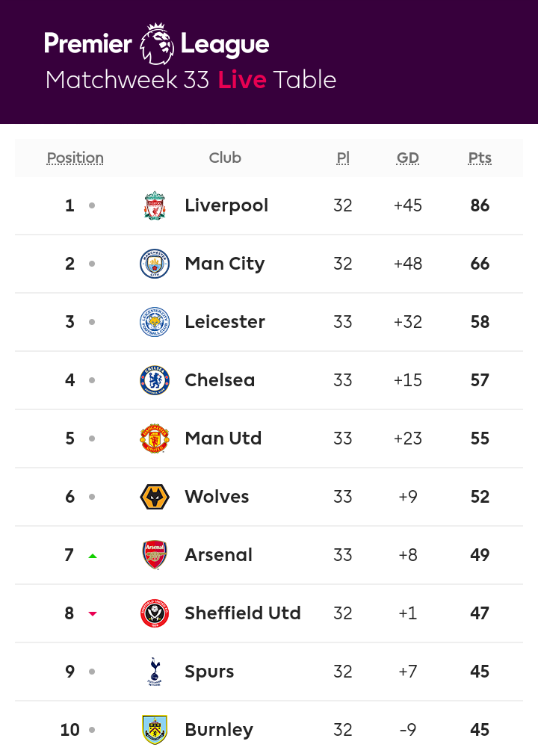Screen dimensions: 538x756
Task: Click the Leicester club crest
Action: coord(155,322)
